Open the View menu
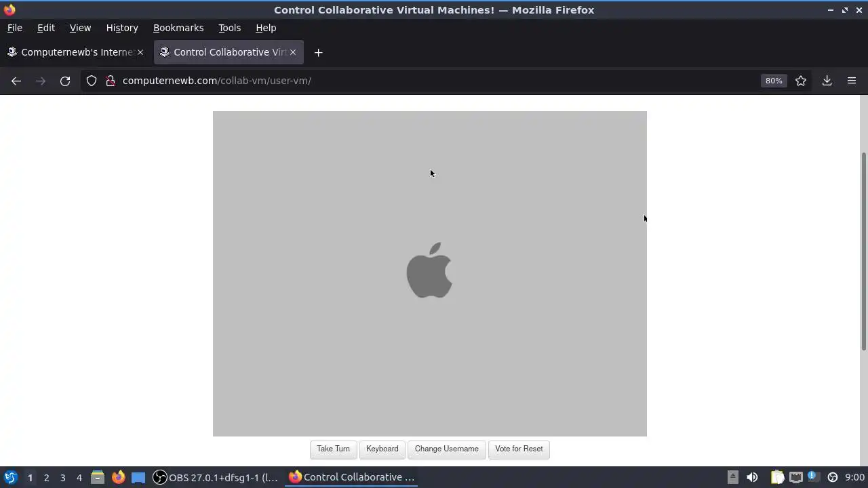The image size is (868, 488). pyautogui.click(x=80, y=28)
